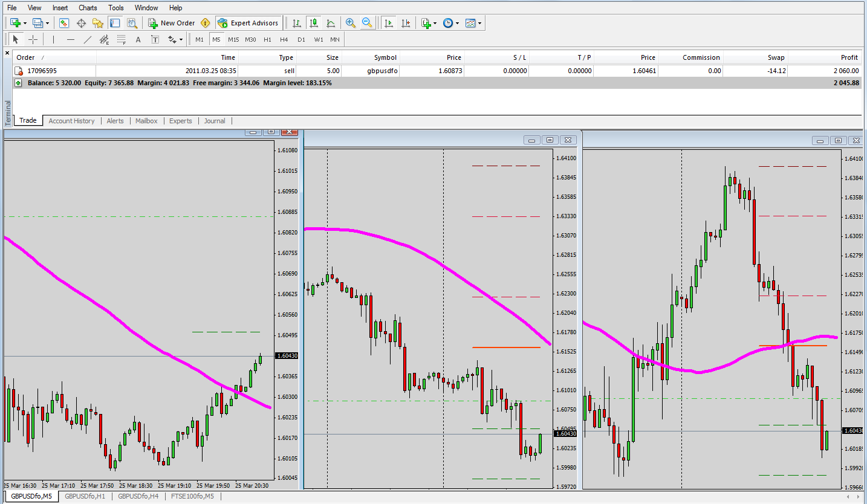The width and height of the screenshot is (867, 504).
Task: Select the trendline drawing tool
Action: tap(88, 39)
